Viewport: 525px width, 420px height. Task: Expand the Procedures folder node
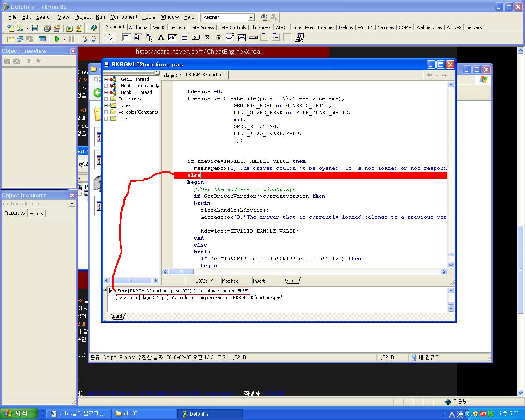tap(106, 99)
